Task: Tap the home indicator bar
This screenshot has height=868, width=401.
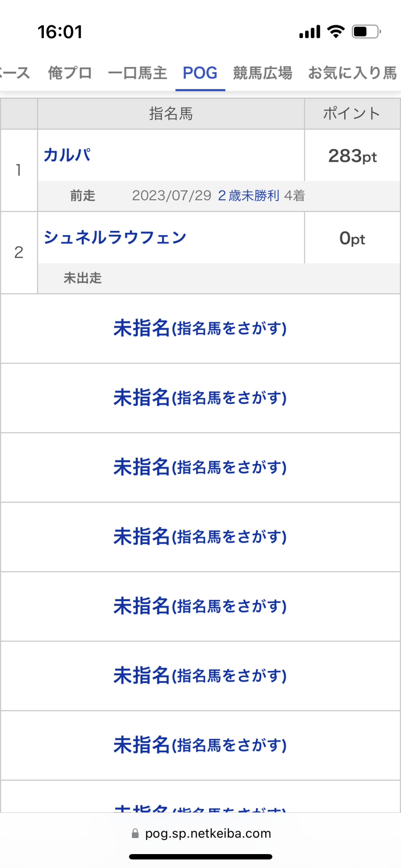Action: pos(200,857)
